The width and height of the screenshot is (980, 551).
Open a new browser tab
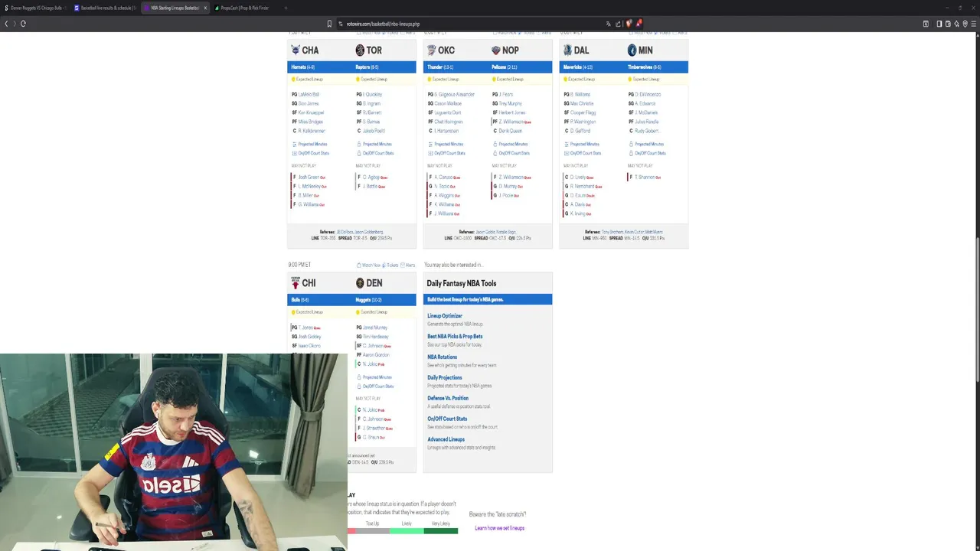[x=286, y=8]
